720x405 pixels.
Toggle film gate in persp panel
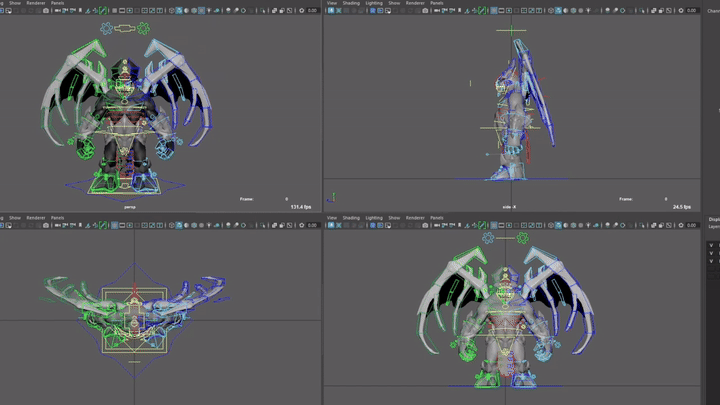(x=122, y=10)
